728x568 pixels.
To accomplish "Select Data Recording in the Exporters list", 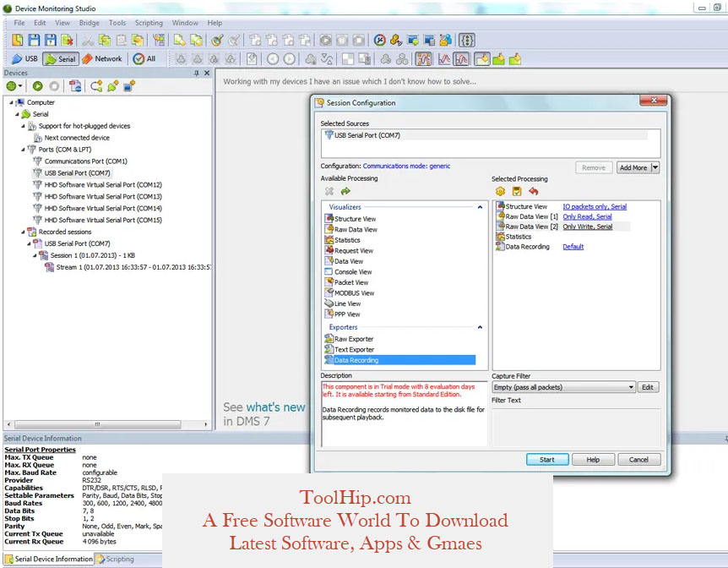I will click(399, 360).
